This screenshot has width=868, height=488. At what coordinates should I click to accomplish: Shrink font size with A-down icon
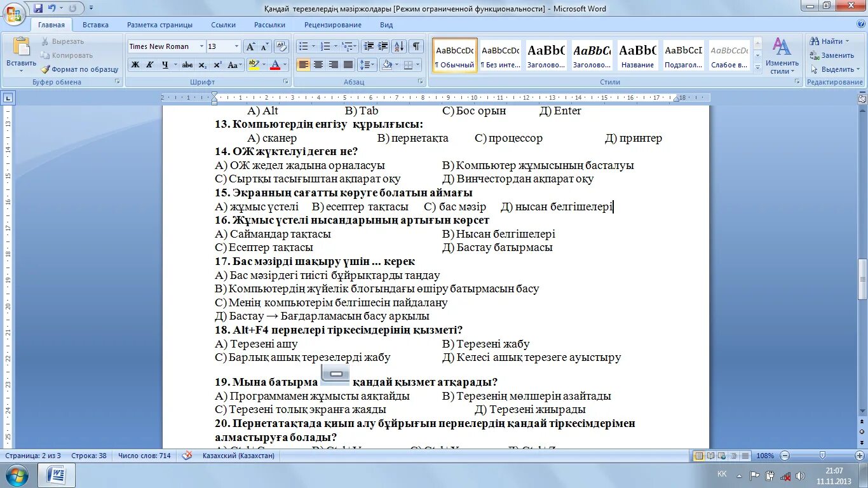(x=264, y=46)
